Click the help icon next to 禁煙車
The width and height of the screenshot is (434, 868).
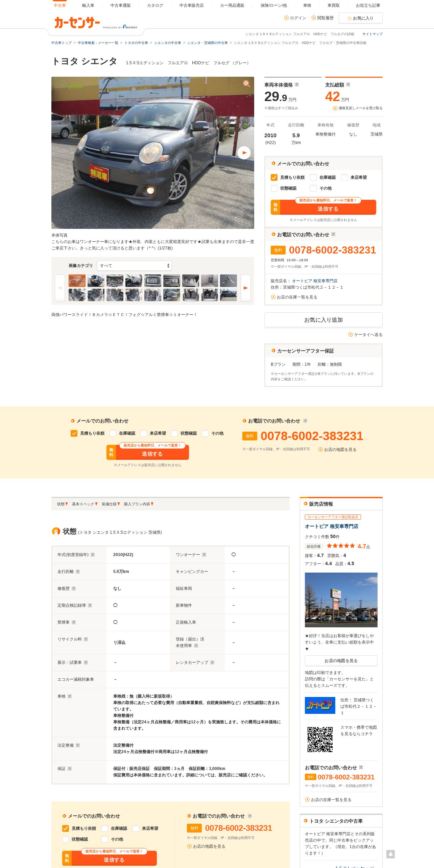point(74,622)
